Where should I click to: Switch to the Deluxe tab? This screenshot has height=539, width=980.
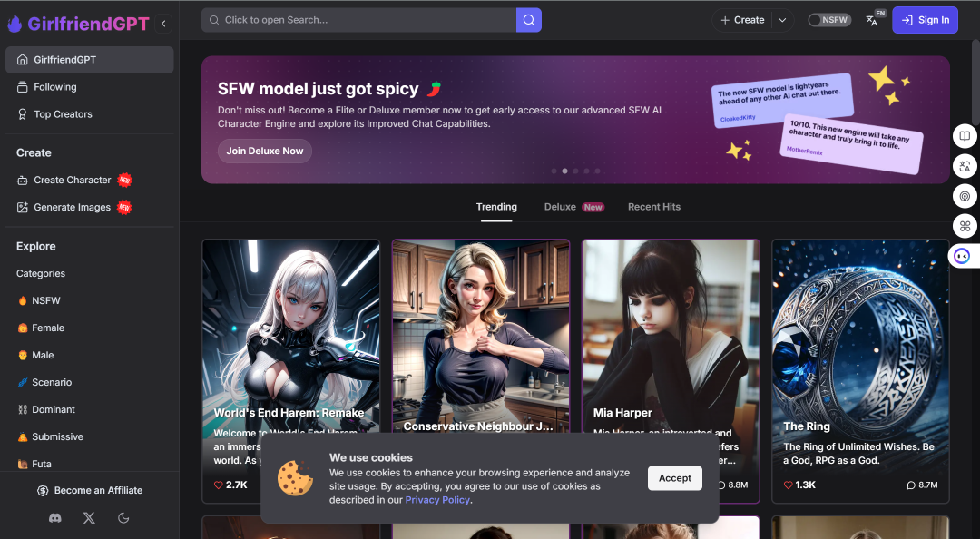pos(573,207)
